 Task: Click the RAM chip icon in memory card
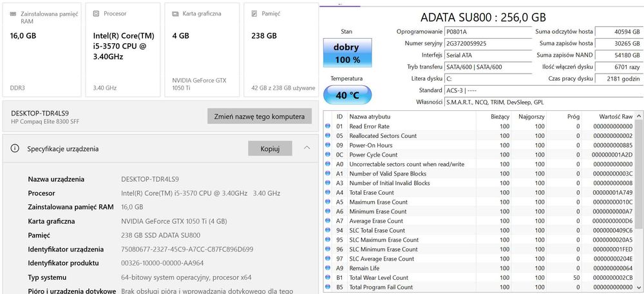[13, 14]
